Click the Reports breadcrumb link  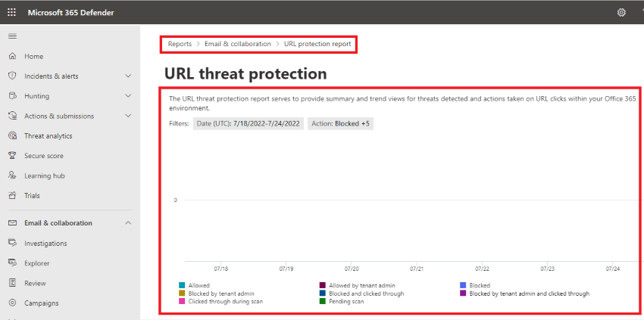click(x=180, y=44)
